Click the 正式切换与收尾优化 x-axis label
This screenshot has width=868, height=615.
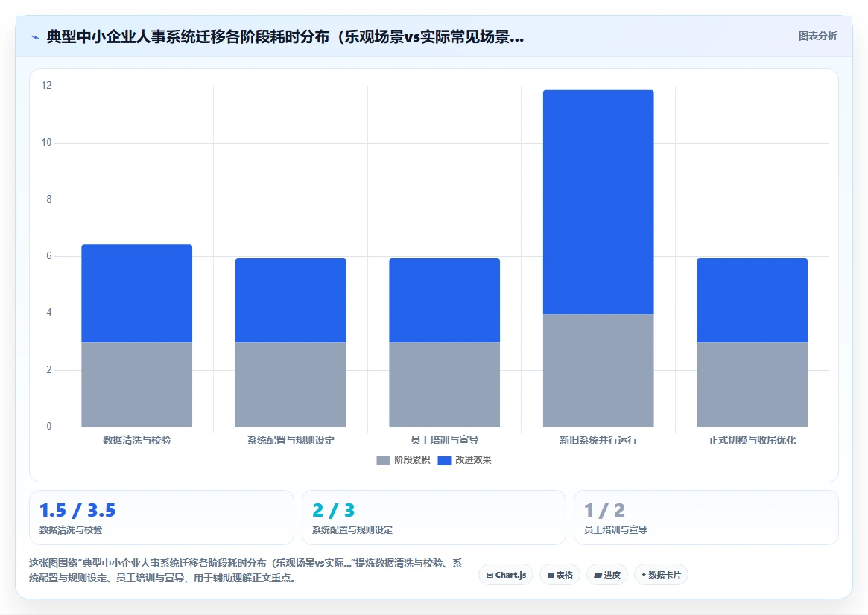pyautogui.click(x=753, y=440)
